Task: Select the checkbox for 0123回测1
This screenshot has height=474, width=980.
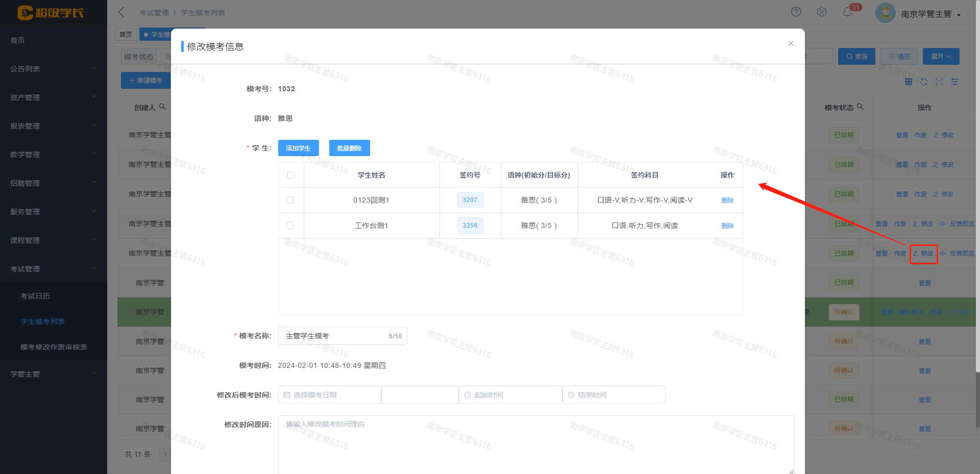Action: [x=290, y=200]
